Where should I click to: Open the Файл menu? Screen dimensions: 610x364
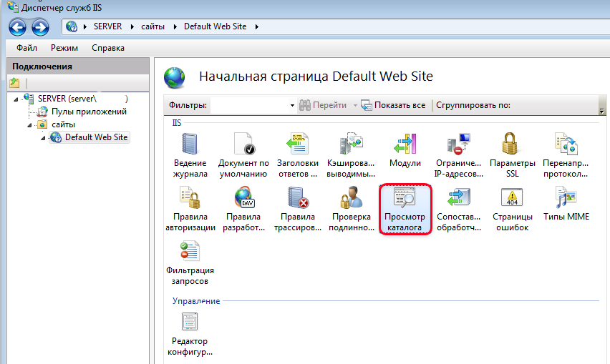point(26,48)
